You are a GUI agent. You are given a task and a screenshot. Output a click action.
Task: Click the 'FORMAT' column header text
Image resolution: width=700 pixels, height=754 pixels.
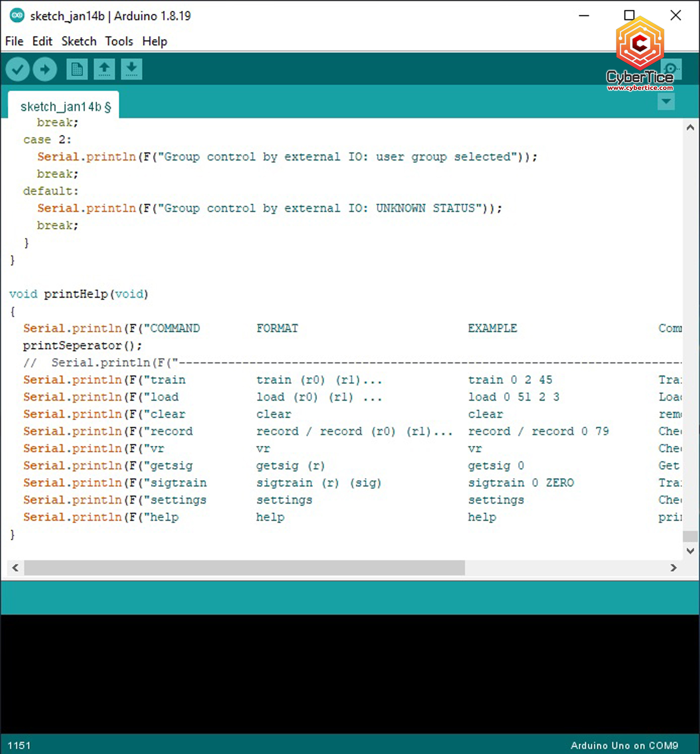277,329
